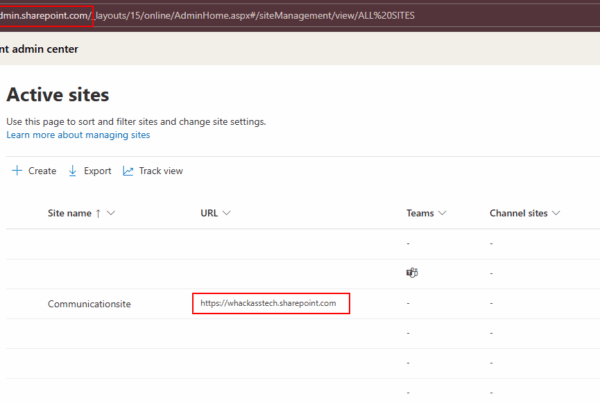The image size is (600, 403).
Task: Open the Channel sites column dropdown chevron
Action: click(x=556, y=213)
